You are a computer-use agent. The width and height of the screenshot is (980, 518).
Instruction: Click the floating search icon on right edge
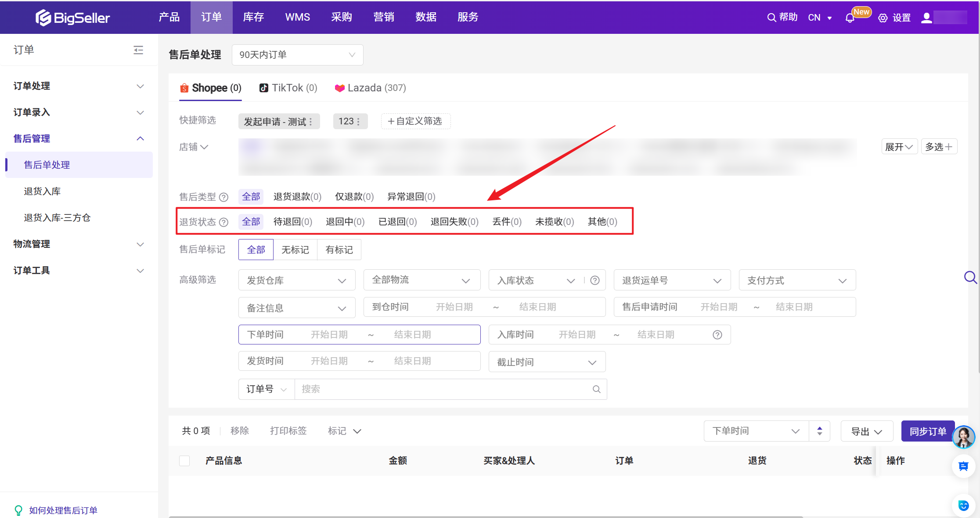(x=970, y=277)
